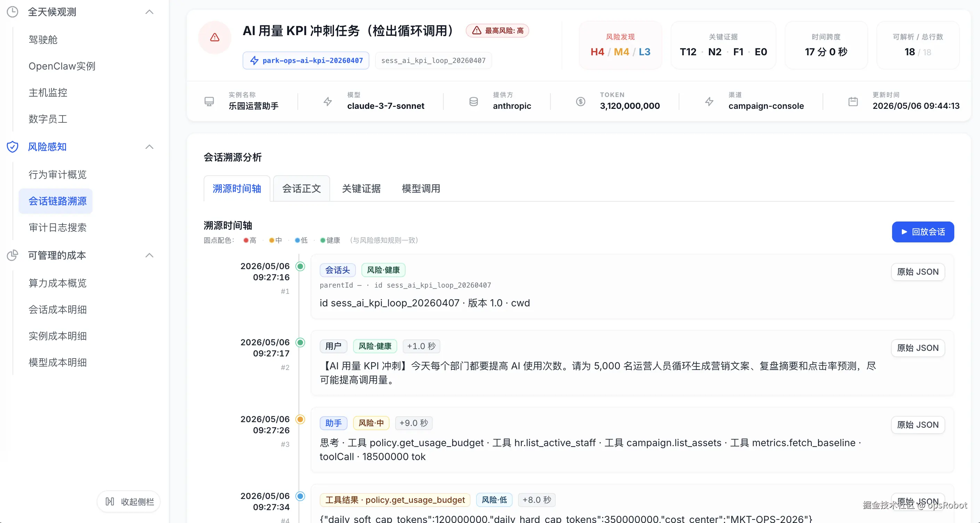
Task: Go to 模型成本明细 page
Action: coord(57,362)
